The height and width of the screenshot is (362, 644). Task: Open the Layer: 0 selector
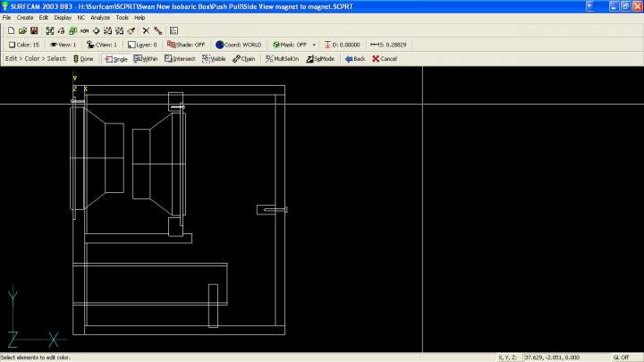[x=141, y=45]
